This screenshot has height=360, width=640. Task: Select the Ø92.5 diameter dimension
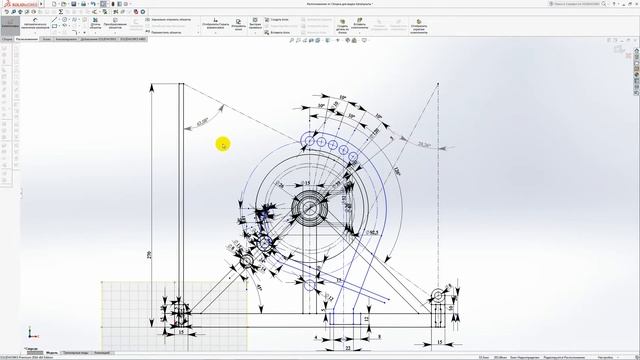click(372, 232)
